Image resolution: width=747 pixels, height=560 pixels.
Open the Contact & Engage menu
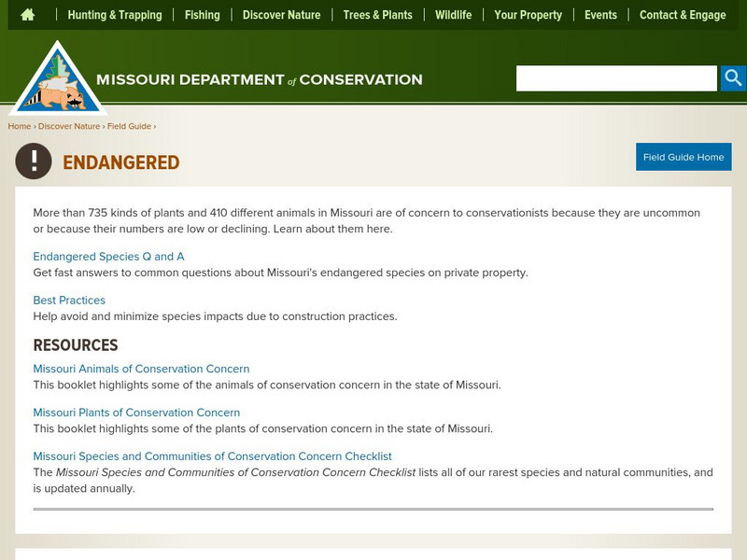click(x=683, y=15)
